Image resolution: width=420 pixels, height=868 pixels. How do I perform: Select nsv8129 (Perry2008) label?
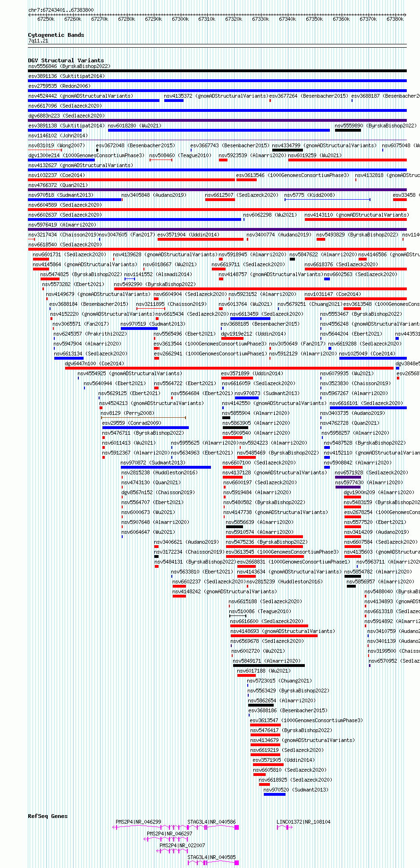click(127, 413)
